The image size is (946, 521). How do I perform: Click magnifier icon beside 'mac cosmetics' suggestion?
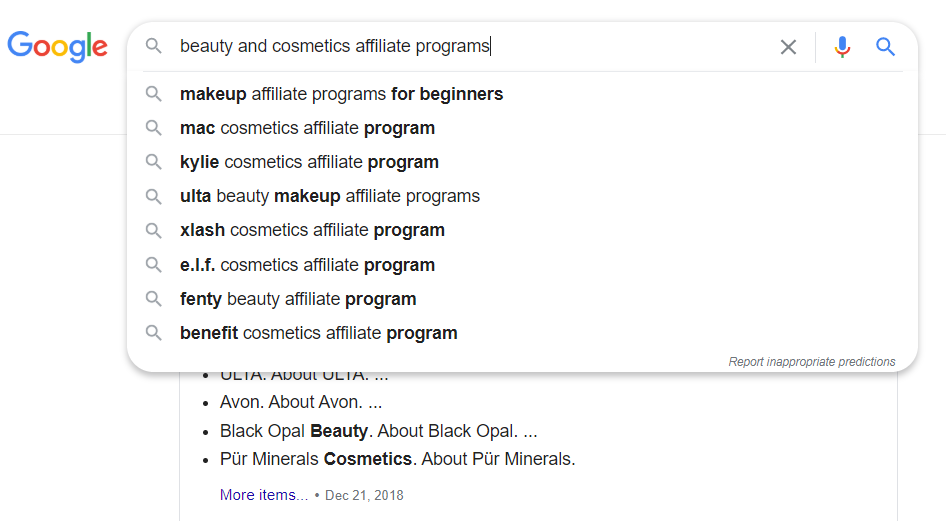click(x=154, y=128)
